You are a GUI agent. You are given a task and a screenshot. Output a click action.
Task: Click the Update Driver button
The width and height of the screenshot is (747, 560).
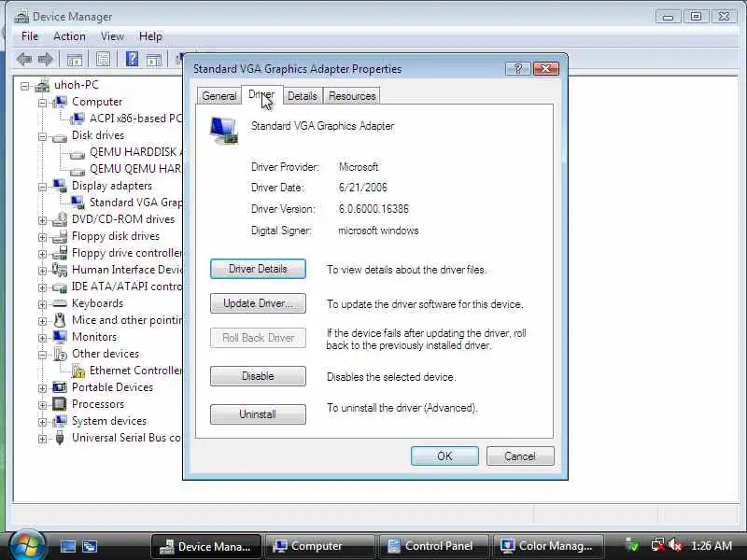[258, 303]
